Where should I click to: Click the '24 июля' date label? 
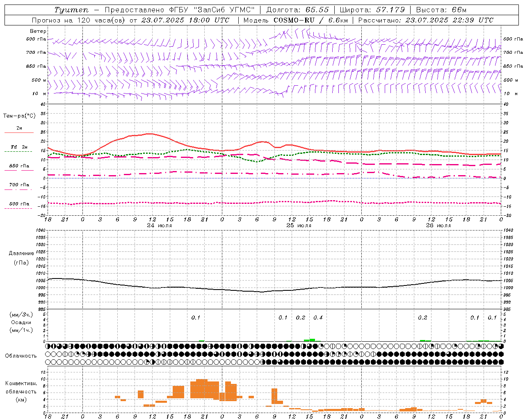160,226
